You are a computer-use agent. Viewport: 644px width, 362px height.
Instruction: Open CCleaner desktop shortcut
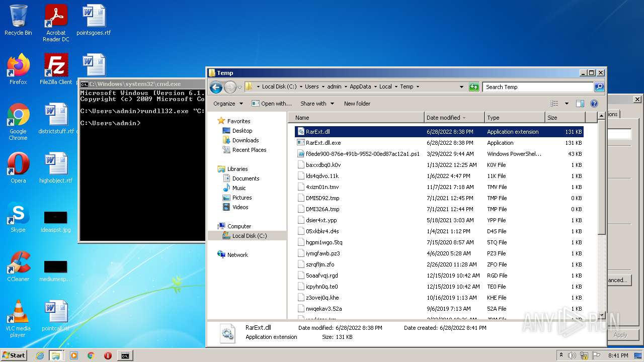[x=18, y=266]
